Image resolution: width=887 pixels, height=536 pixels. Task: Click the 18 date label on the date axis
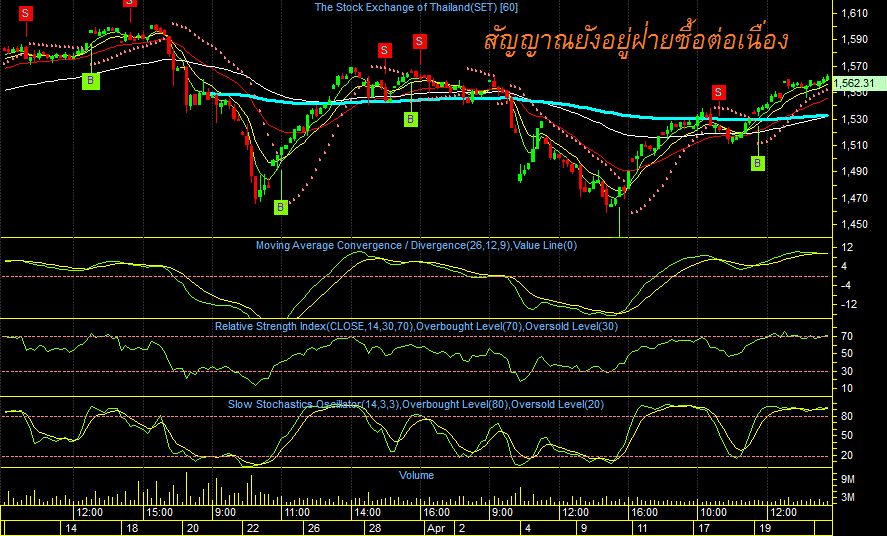coord(132,529)
